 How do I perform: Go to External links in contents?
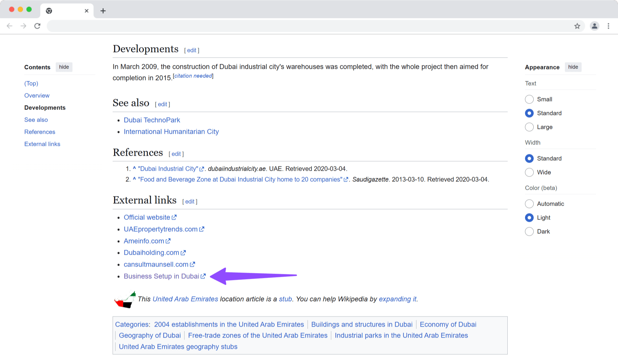(42, 144)
